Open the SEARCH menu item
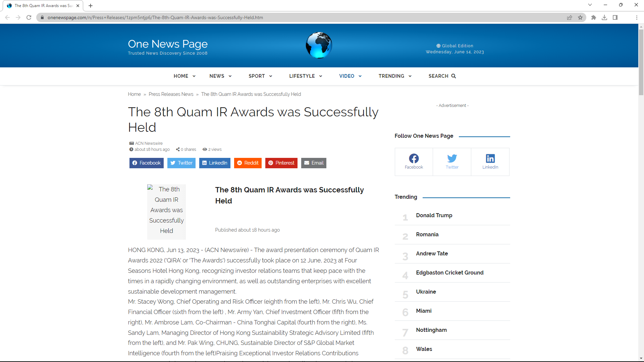The image size is (644, 362). click(x=442, y=76)
